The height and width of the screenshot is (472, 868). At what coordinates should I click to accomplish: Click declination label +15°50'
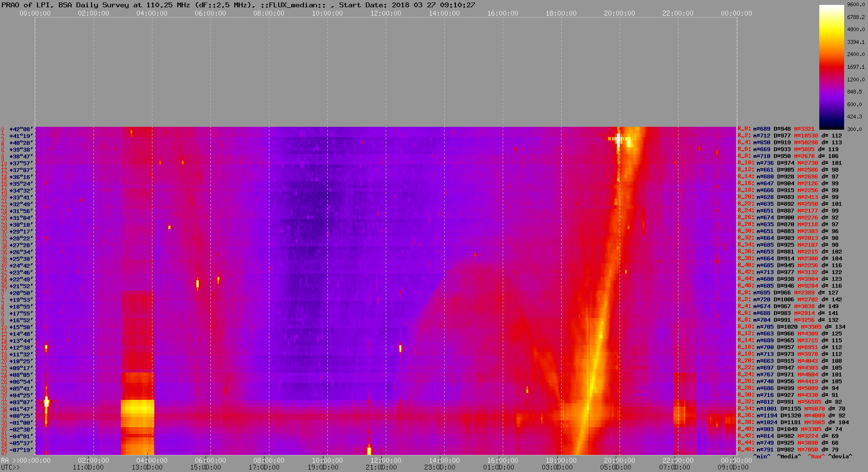click(x=21, y=327)
